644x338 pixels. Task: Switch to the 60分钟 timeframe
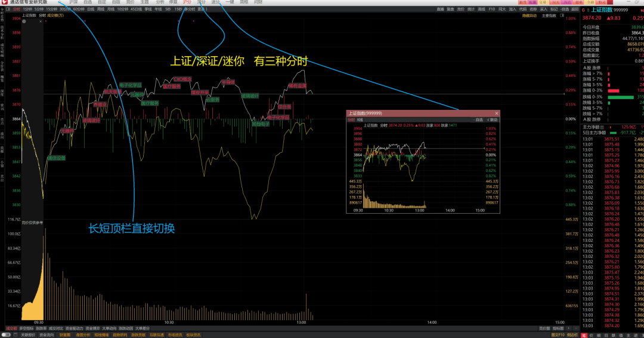pyautogui.click(x=79, y=9)
